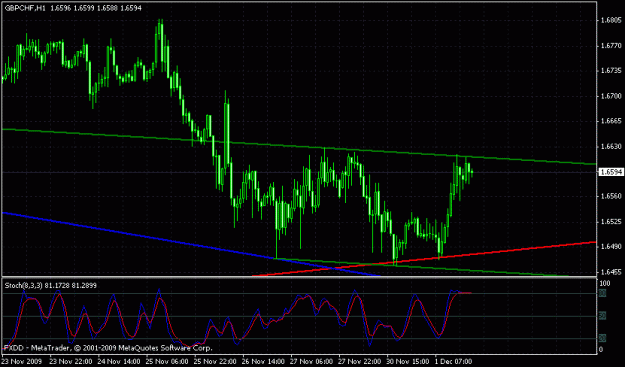Click the stochastic scale value 0
The width and height of the screenshot is (625, 367).
click(601, 349)
